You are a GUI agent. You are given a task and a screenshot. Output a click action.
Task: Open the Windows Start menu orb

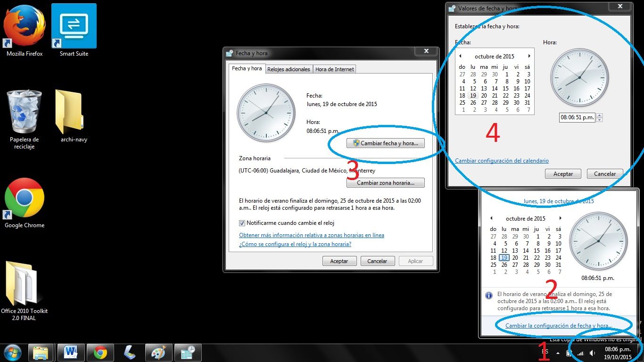(x=12, y=352)
